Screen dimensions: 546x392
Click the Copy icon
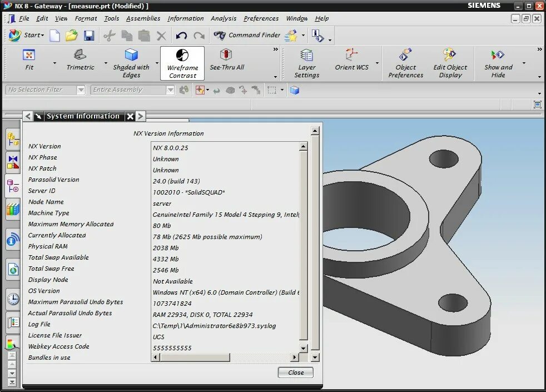point(127,35)
